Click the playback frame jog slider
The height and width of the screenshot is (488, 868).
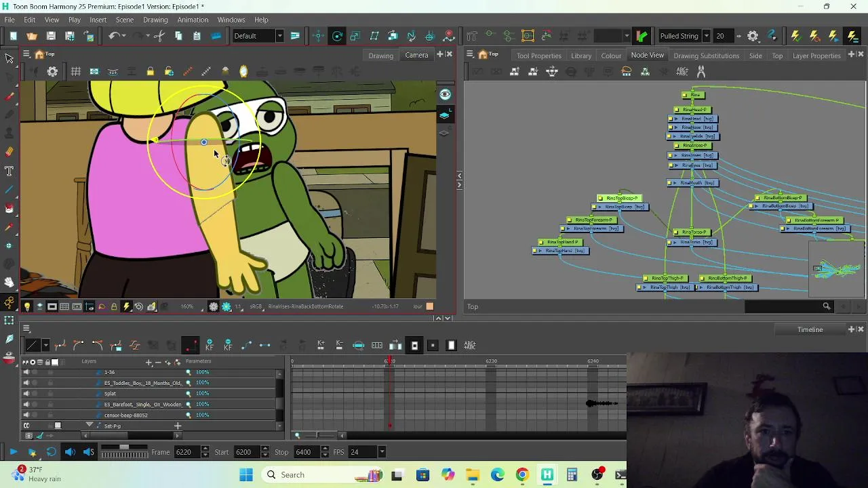tap(124, 452)
